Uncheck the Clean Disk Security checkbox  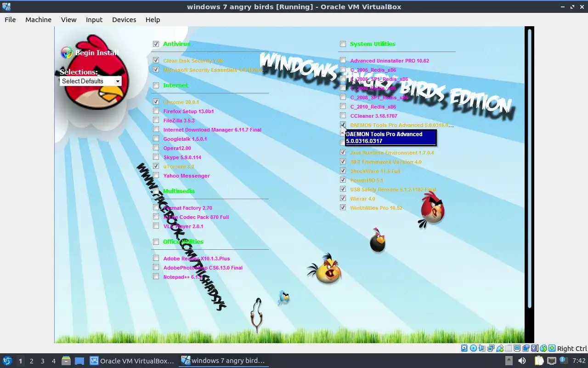point(156,60)
